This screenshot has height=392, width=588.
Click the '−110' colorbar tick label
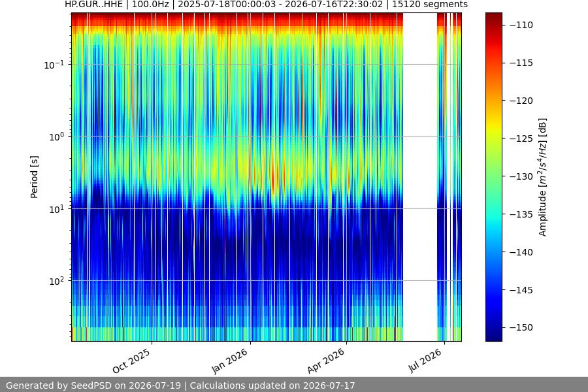tap(521, 25)
